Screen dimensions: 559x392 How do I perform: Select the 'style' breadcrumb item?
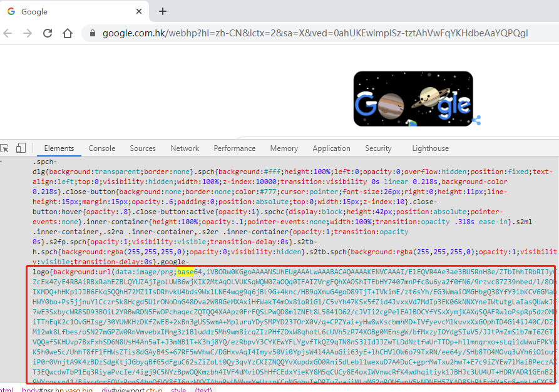(x=178, y=389)
